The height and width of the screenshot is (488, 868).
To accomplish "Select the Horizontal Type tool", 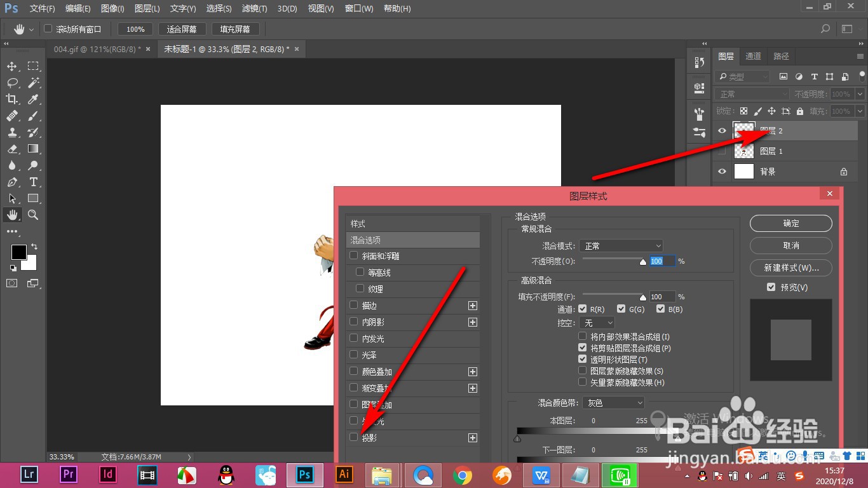I will click(33, 182).
